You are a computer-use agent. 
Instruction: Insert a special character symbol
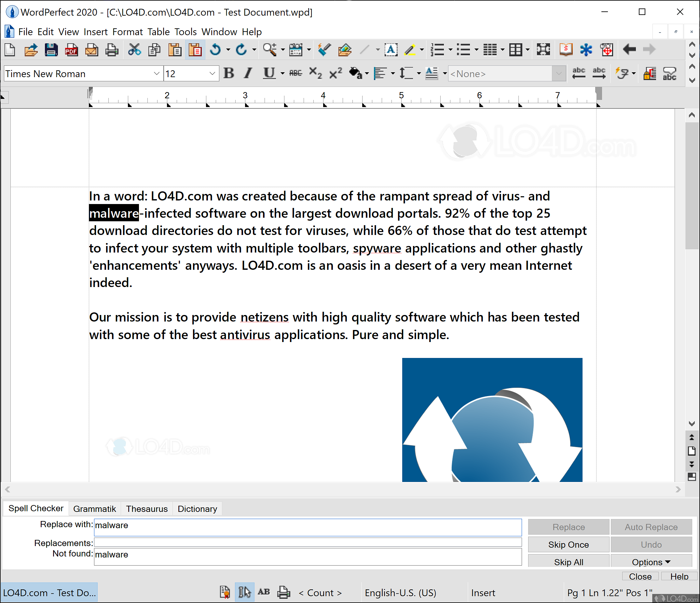pyautogui.click(x=586, y=50)
